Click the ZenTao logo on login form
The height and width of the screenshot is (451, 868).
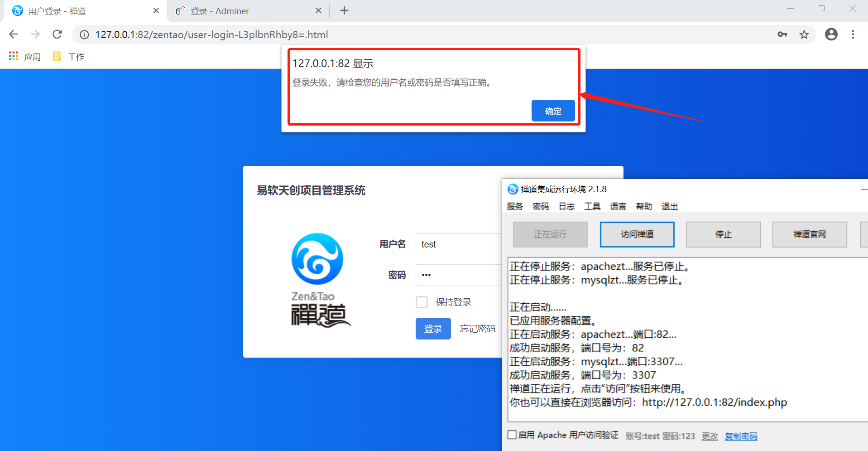pyautogui.click(x=320, y=280)
